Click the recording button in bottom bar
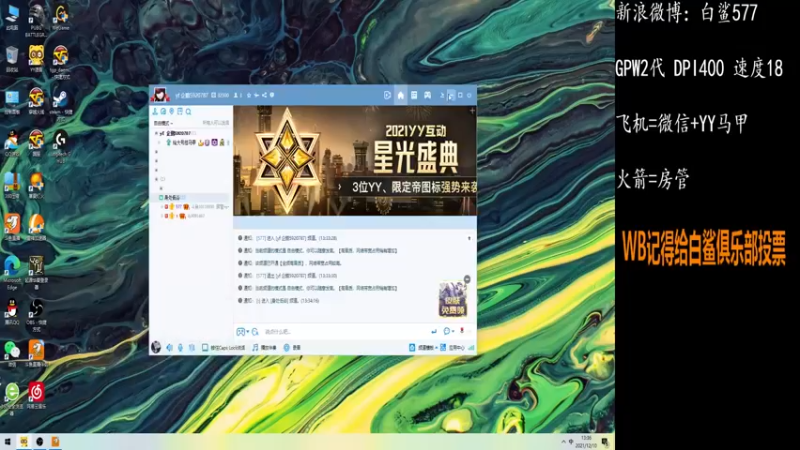 point(292,348)
